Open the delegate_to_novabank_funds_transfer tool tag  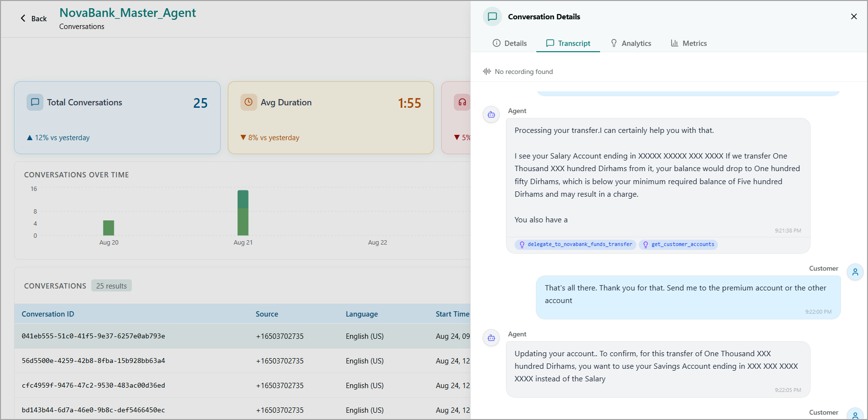coord(575,245)
